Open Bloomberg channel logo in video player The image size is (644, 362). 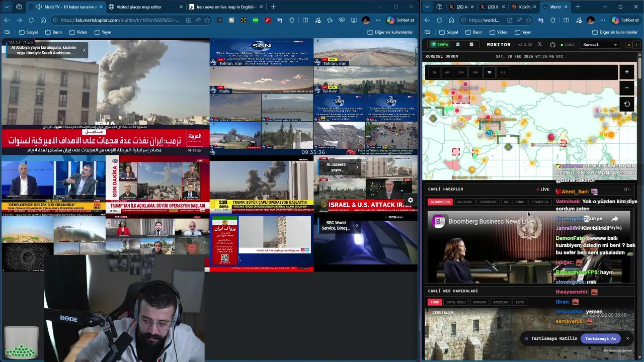(439, 221)
